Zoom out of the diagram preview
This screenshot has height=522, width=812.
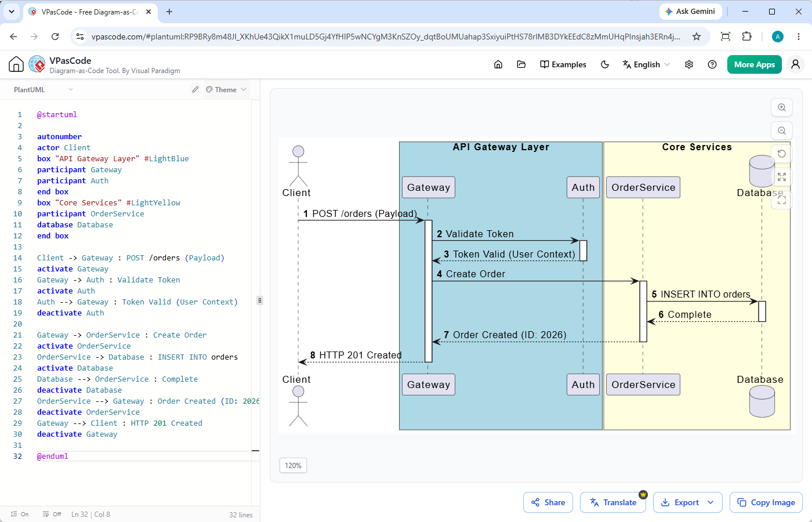782,130
